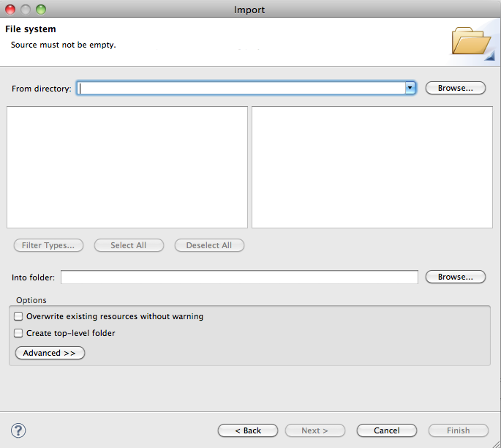Close the Import dialog with red button
The width and height of the screenshot is (501, 448).
(10, 10)
